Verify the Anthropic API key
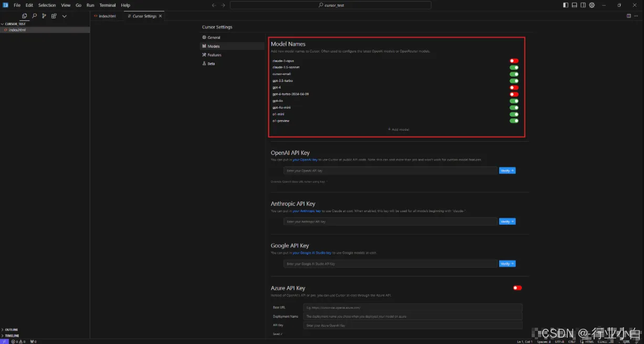 [507, 222]
